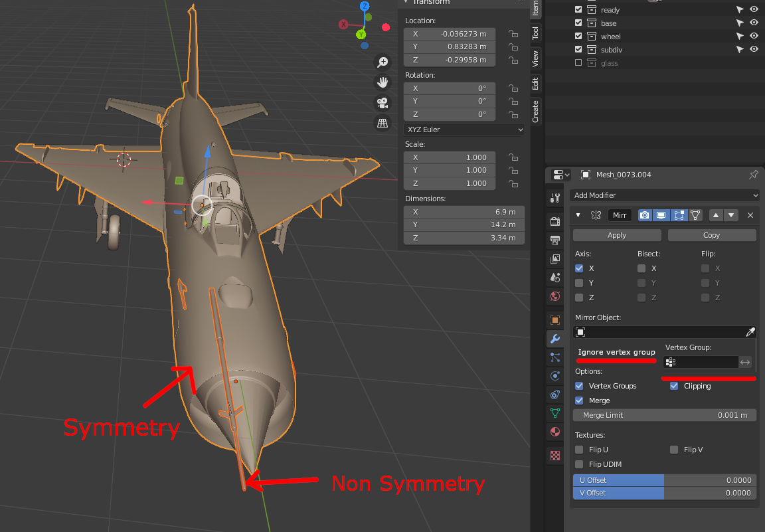The height and width of the screenshot is (532, 765).
Task: Collapse the Transform panel
Action: click(x=406, y=2)
